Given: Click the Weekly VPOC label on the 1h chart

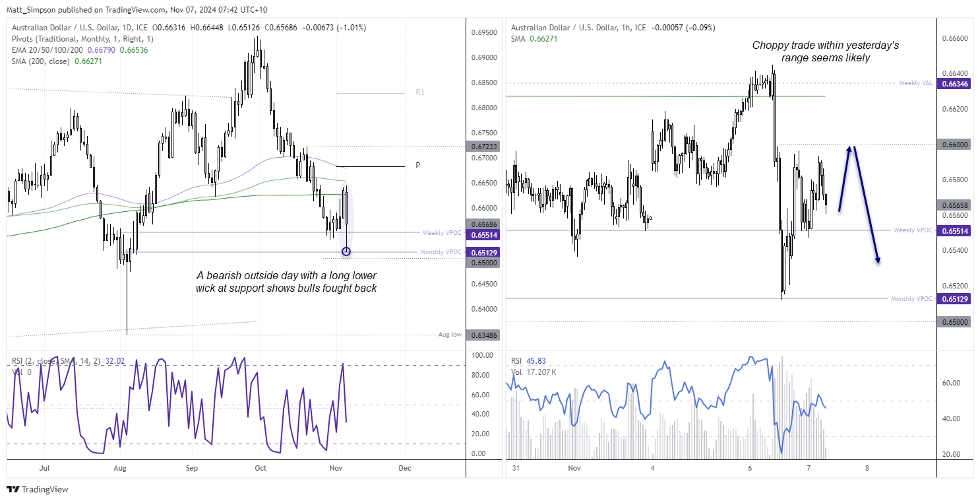Looking at the screenshot, I should (913, 230).
